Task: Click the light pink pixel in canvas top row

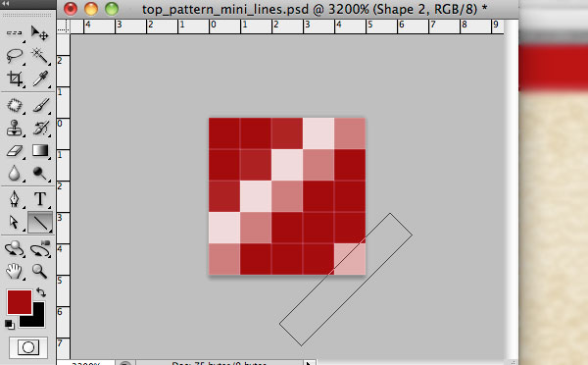Action: coord(318,133)
